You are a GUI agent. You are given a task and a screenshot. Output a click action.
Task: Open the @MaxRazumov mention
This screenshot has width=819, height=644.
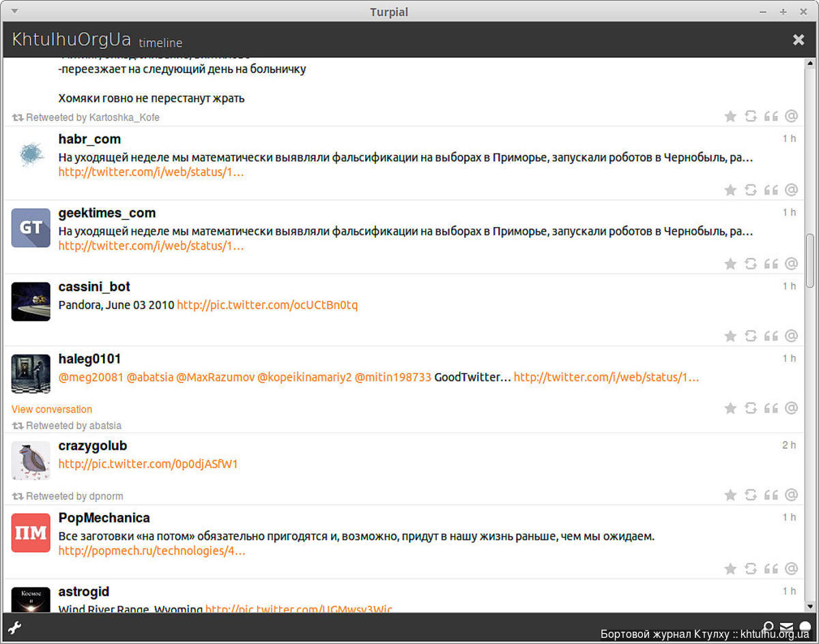click(x=216, y=377)
